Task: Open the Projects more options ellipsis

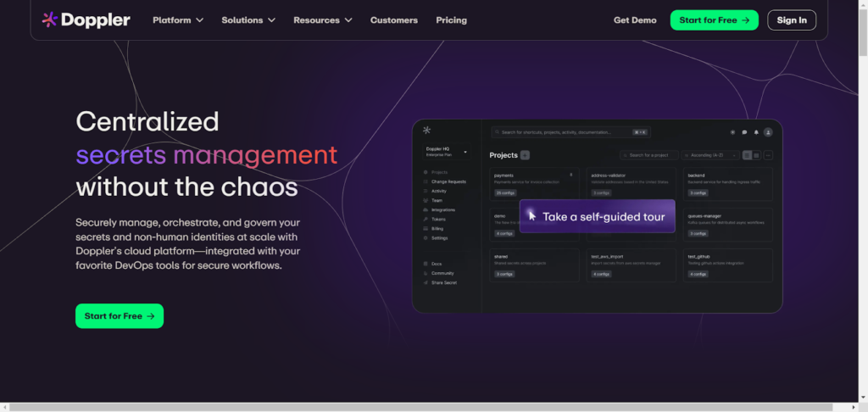Action: (x=768, y=156)
